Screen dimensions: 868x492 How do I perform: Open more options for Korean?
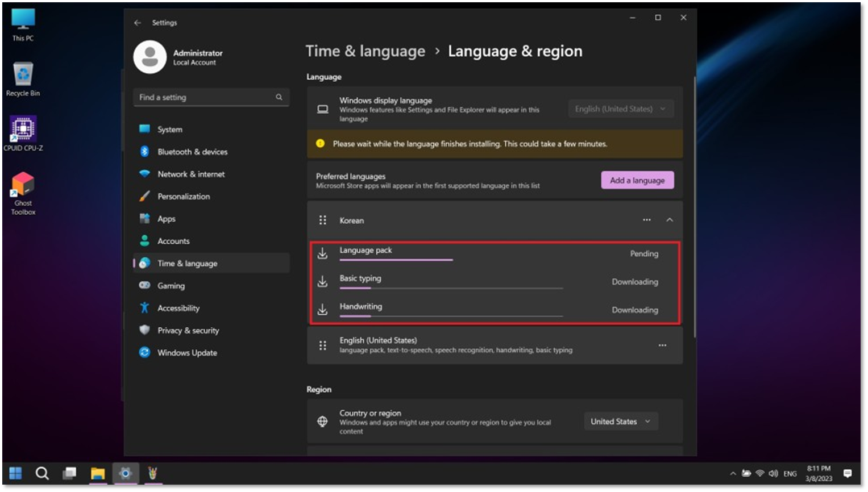pos(647,220)
